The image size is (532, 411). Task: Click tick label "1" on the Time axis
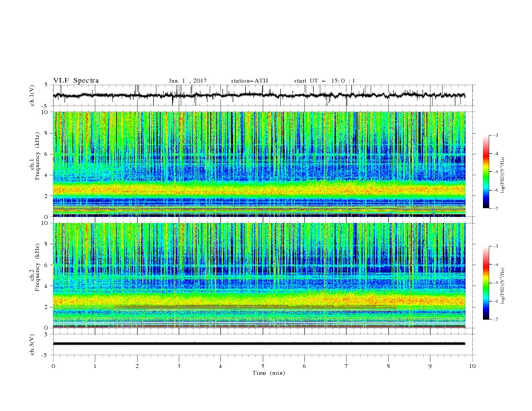tap(95, 366)
